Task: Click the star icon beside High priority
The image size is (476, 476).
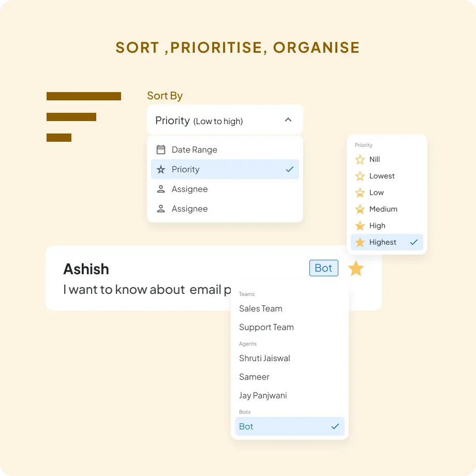Action: pyautogui.click(x=361, y=226)
